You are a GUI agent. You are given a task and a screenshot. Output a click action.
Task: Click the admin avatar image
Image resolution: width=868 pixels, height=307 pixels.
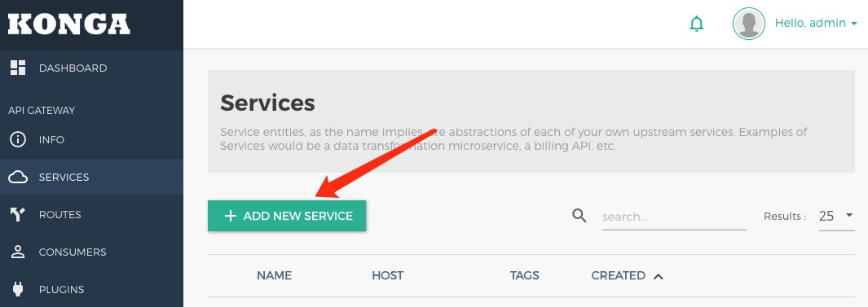point(748,24)
